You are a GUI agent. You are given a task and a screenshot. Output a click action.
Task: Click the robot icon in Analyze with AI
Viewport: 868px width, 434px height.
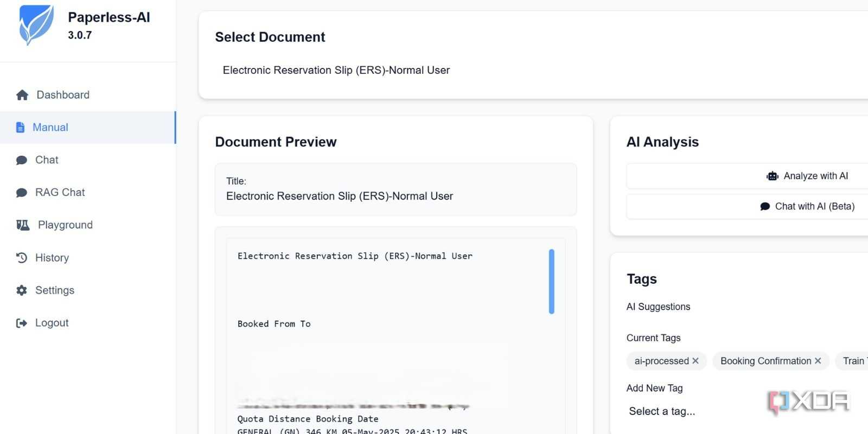[x=773, y=176]
